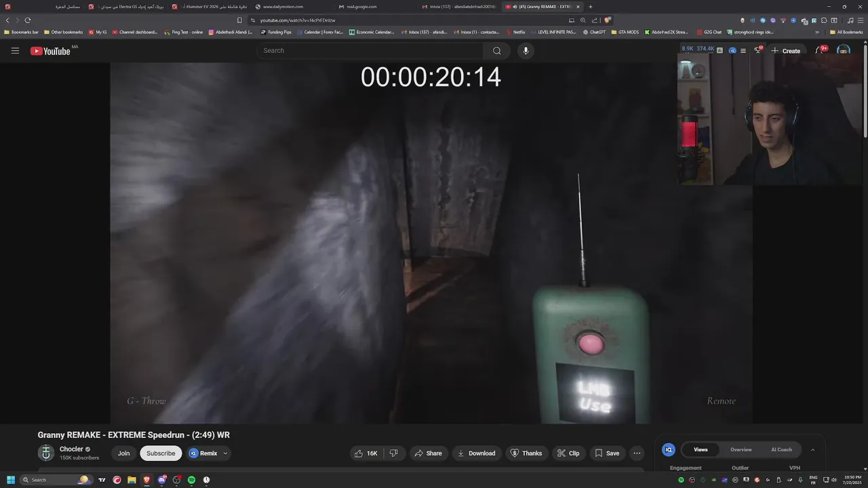The height and width of the screenshot is (488, 868).
Task: Subscribe to the Chocler channel
Action: (161, 453)
